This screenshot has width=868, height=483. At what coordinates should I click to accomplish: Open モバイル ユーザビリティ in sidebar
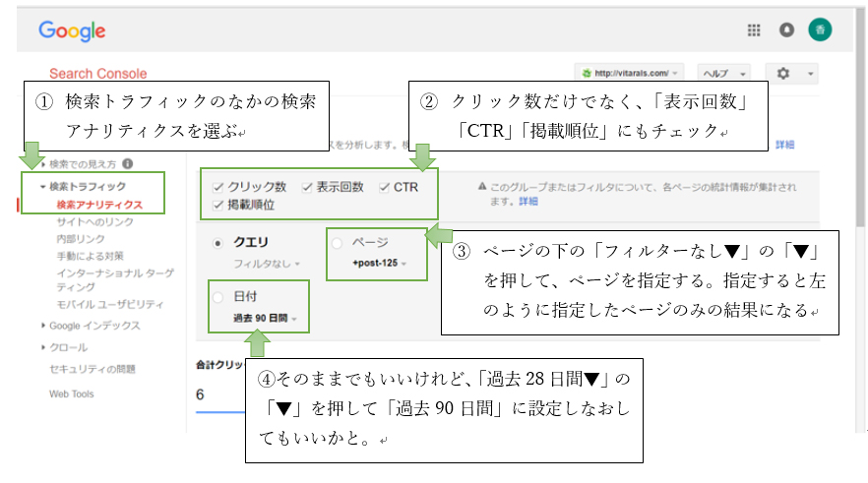(x=109, y=305)
